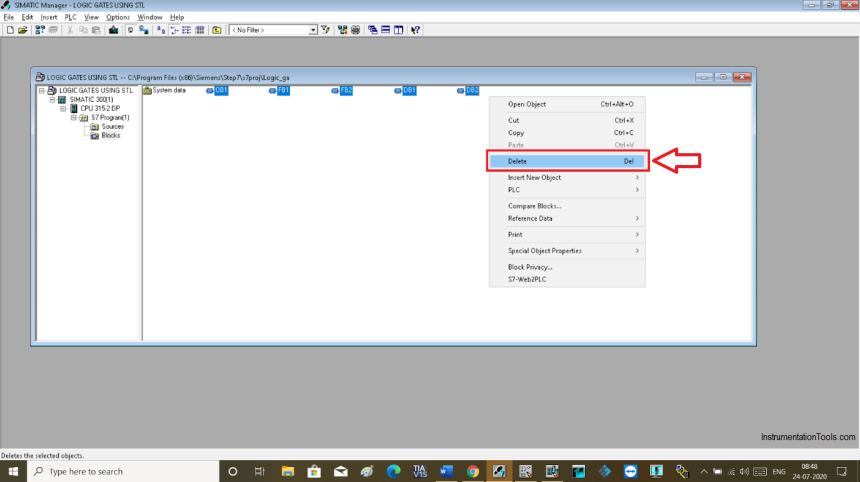The height and width of the screenshot is (482, 860).
Task: Select the FB2 block
Action: coord(342,90)
